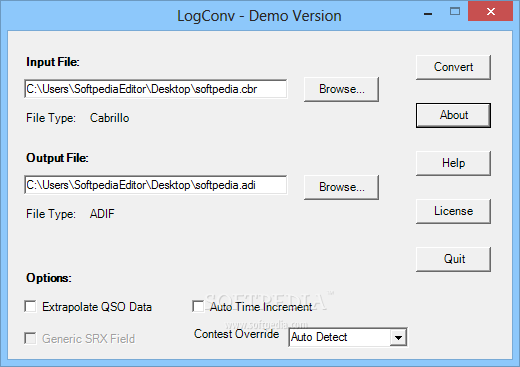View the License information
This screenshot has height=367, width=520.
(x=453, y=211)
